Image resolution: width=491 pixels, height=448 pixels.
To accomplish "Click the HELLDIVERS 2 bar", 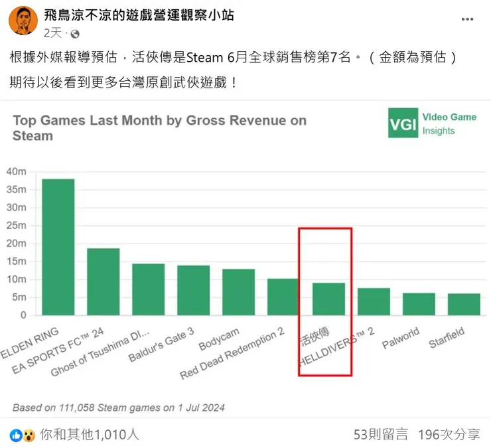I will point(374,301).
